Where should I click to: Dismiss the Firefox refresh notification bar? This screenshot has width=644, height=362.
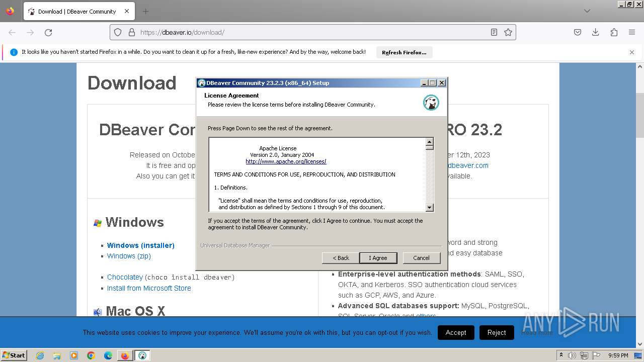(632, 52)
